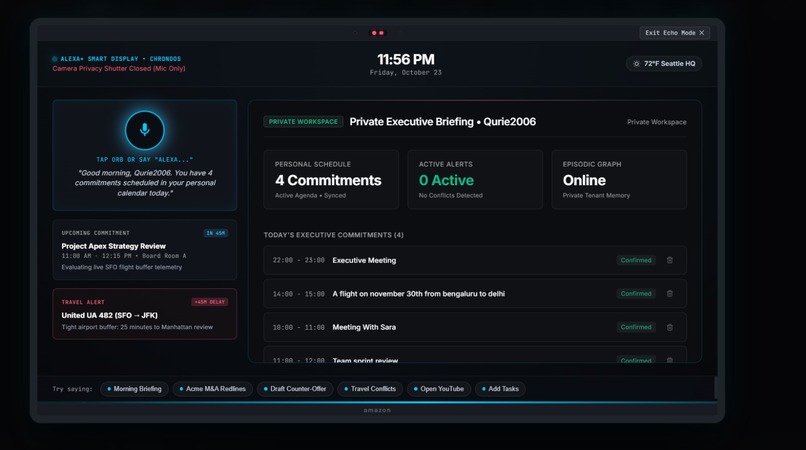This screenshot has width=806, height=450.
Task: Click the Confirmed status on the flight row
Action: (x=636, y=294)
